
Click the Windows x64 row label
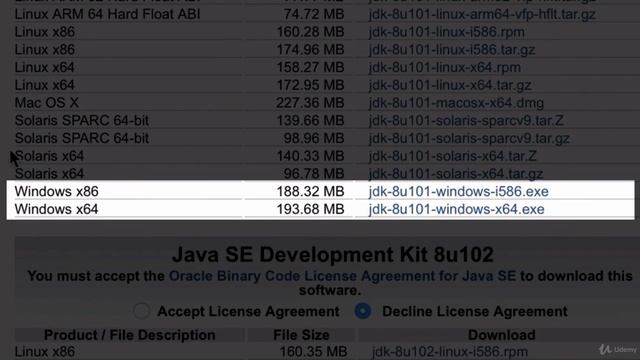point(56,209)
